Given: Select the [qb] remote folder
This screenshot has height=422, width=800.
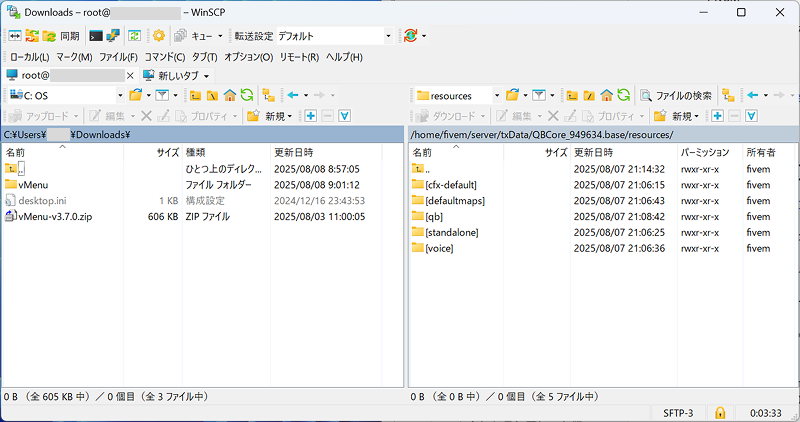Looking at the screenshot, I should [434, 216].
